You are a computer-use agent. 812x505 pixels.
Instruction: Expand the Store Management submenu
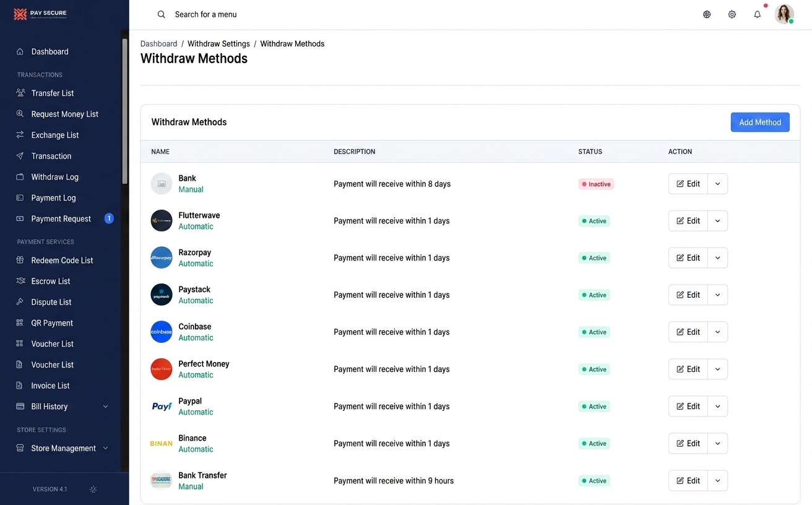pyautogui.click(x=105, y=448)
